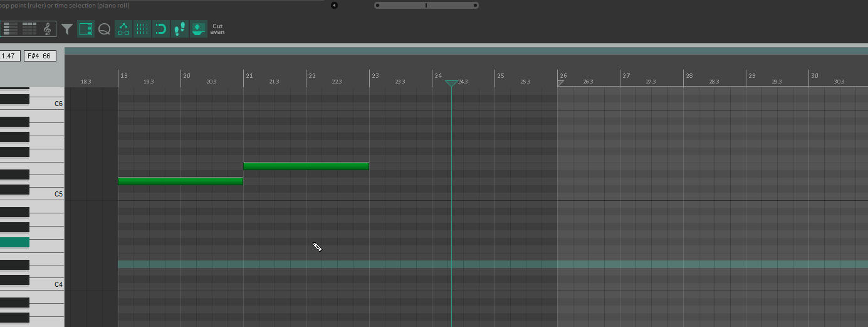Click the F#4 66 pitch field
Screen dimensions: 868x327
tap(40, 56)
